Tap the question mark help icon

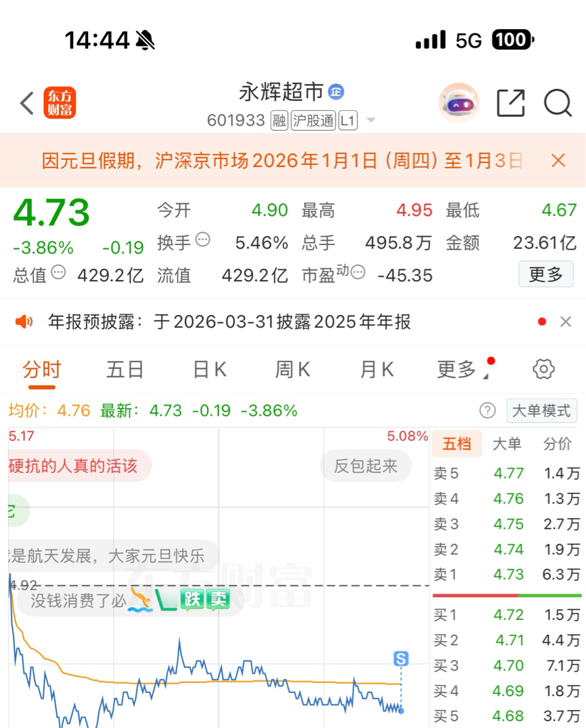click(488, 410)
